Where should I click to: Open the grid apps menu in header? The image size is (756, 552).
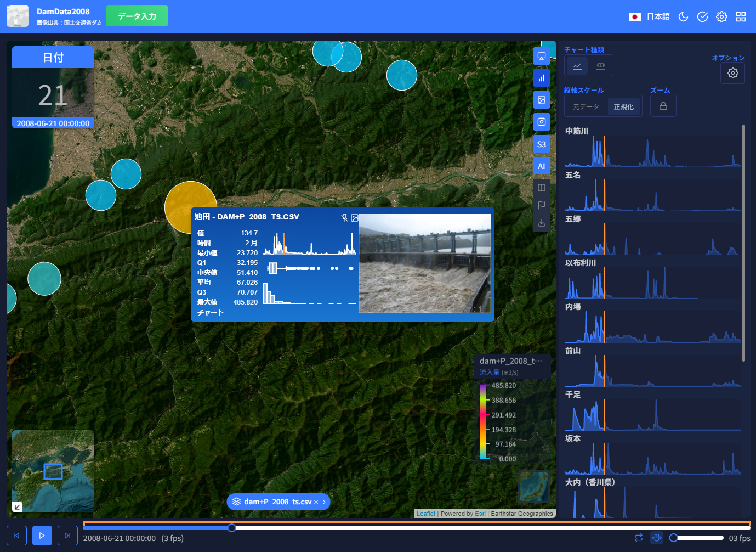[x=741, y=16]
